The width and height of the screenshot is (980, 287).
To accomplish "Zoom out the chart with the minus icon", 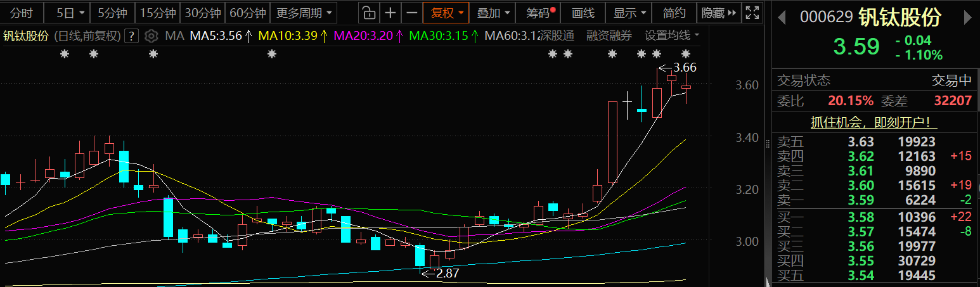I will point(412,13).
